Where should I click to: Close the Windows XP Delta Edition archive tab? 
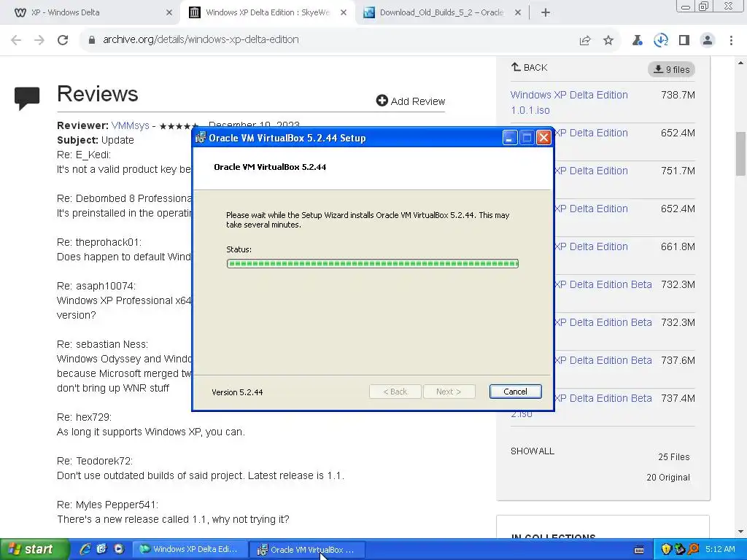tap(344, 13)
